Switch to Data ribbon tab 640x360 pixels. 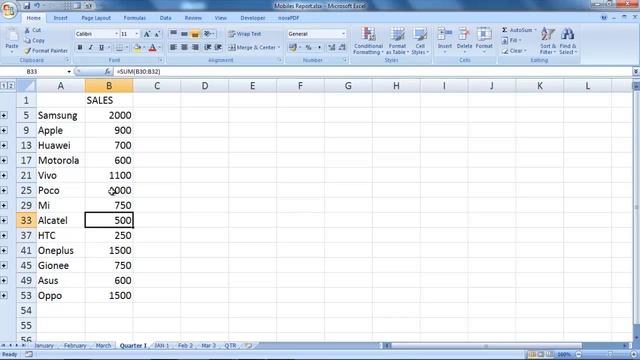(165, 18)
